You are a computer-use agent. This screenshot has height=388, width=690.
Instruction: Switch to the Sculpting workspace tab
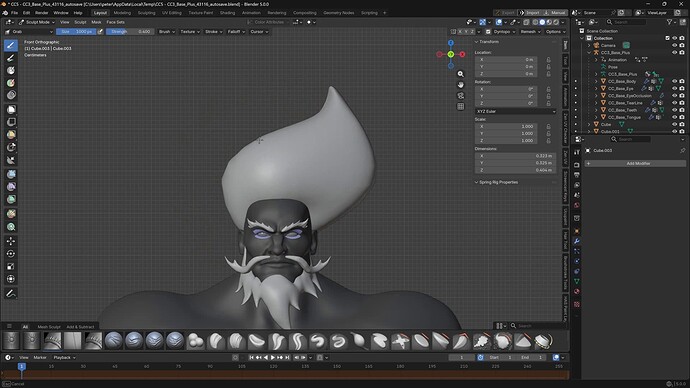[x=147, y=13]
